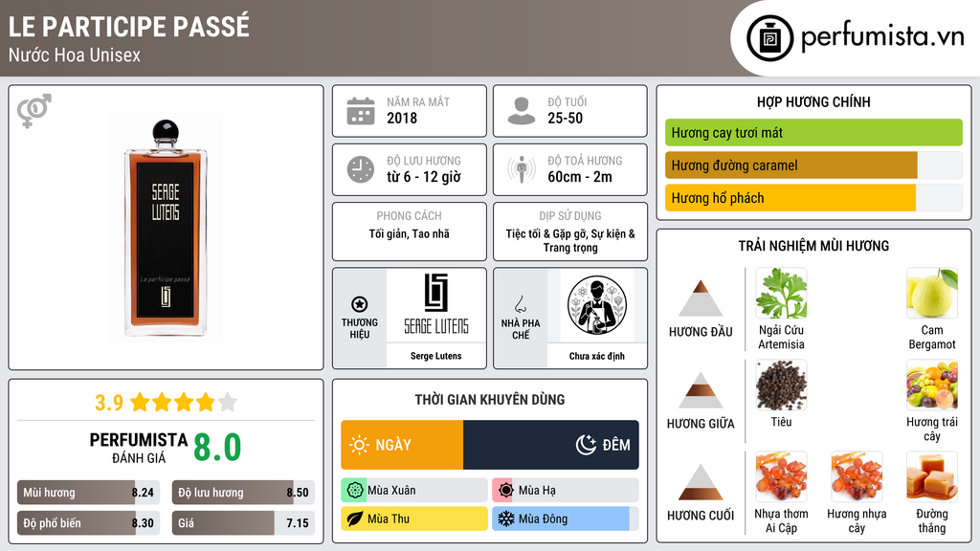Click the Hương cay tươi mát accord bar

pos(813,132)
